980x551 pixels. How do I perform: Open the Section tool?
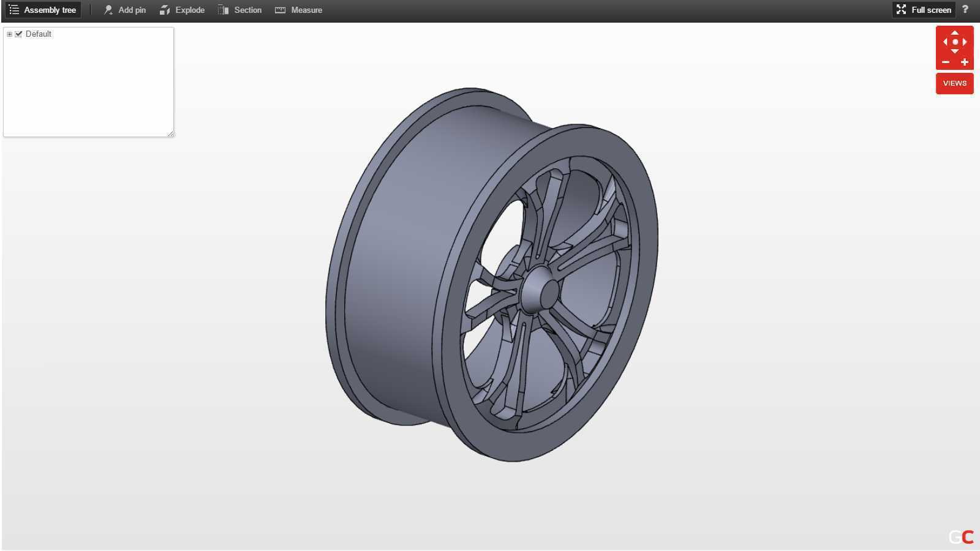tap(239, 10)
